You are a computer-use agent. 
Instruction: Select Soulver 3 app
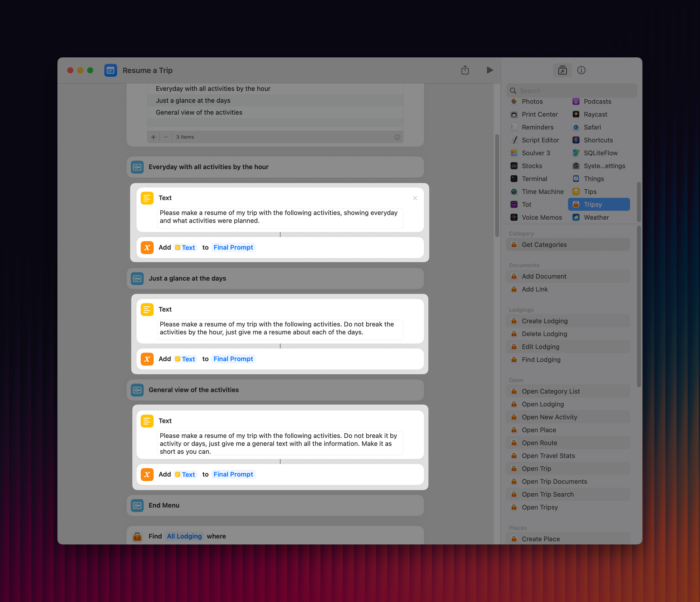click(535, 153)
